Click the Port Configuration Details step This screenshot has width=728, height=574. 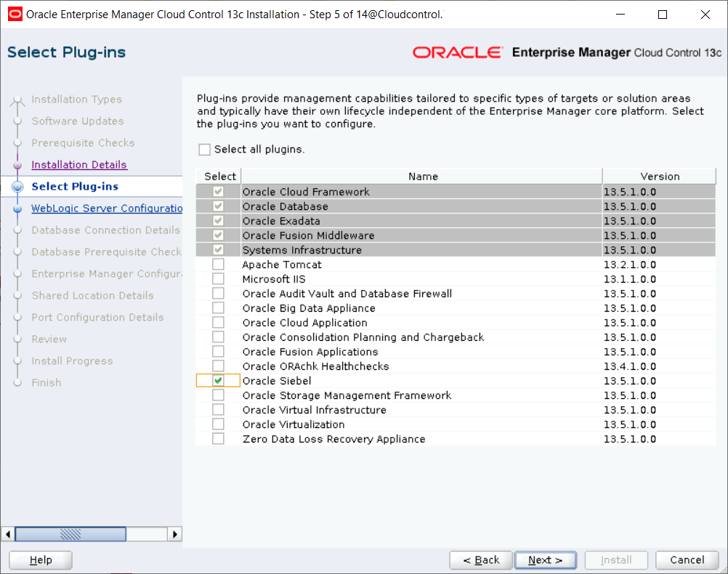pyautogui.click(x=97, y=318)
